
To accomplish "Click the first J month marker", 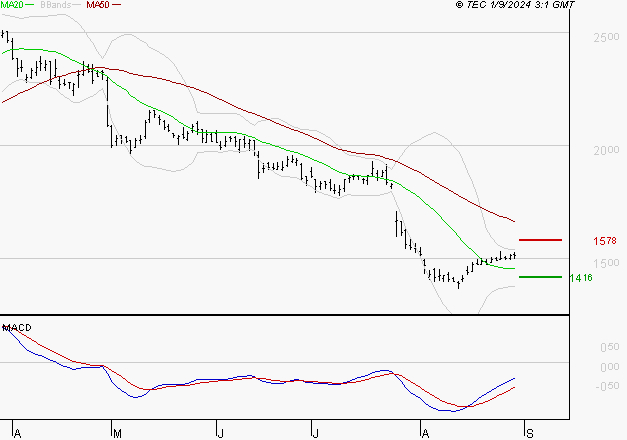I will (220, 434).
